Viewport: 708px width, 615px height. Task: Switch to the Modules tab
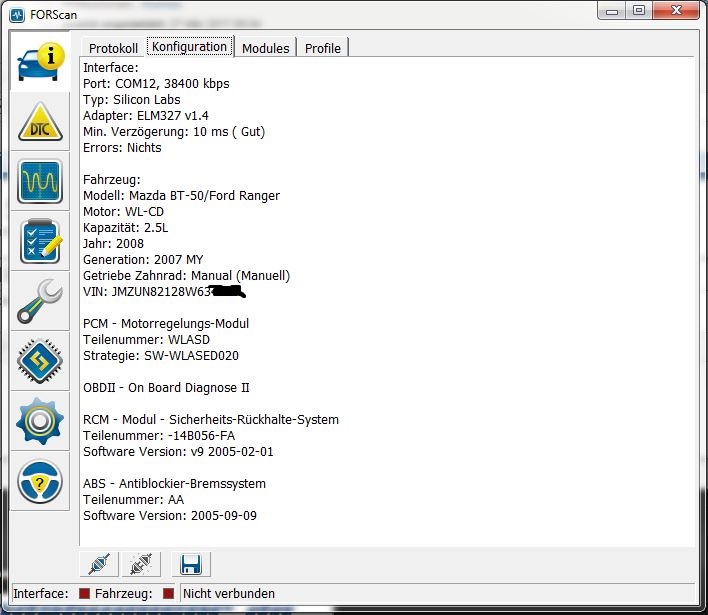click(x=266, y=48)
